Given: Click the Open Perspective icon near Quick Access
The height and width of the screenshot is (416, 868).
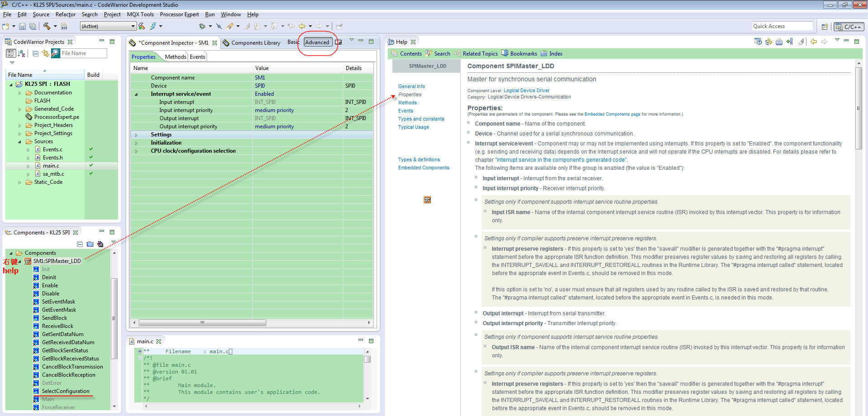Looking at the screenshot, I should (825, 27).
